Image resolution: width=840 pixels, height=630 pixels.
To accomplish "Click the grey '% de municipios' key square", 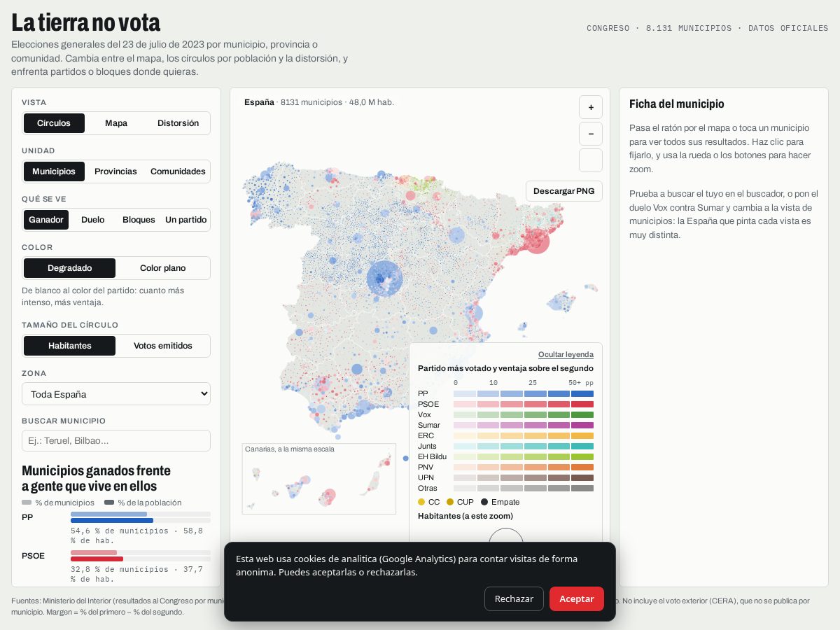I will (27, 503).
